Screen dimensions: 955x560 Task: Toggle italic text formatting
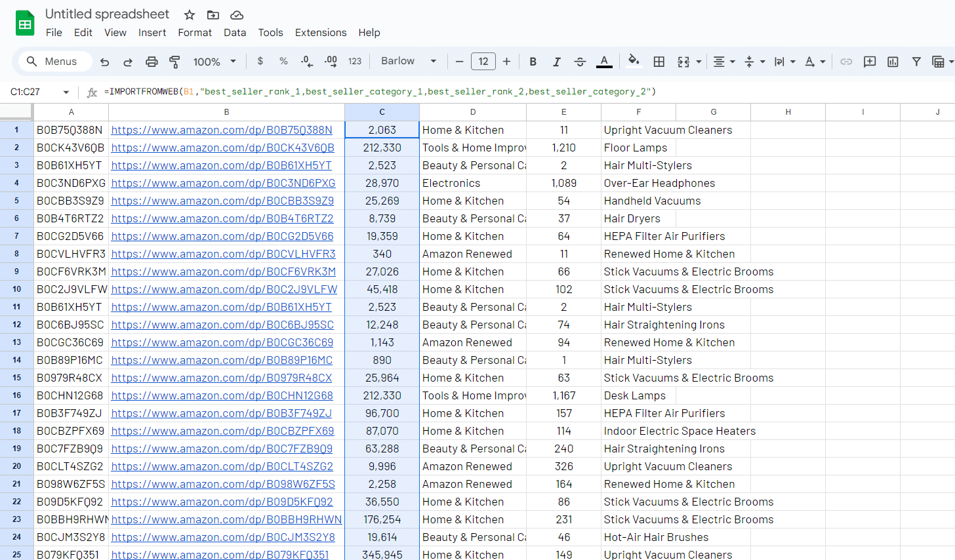click(x=556, y=62)
